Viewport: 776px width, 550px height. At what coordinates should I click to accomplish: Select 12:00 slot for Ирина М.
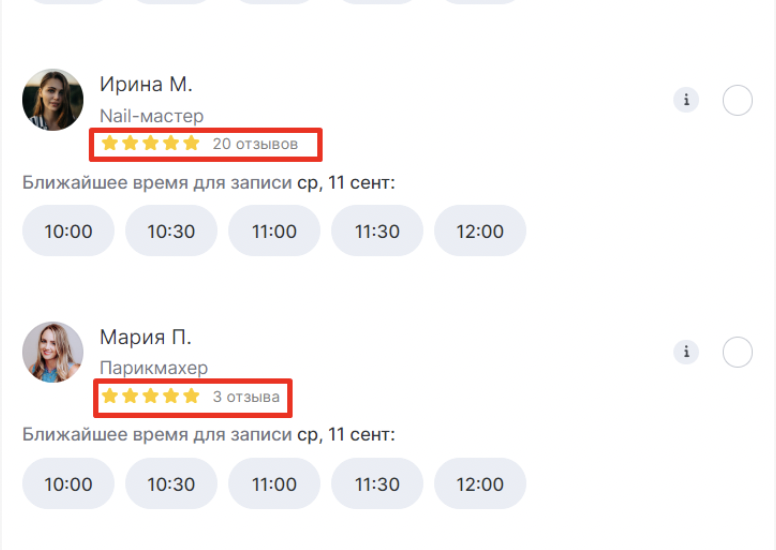pyautogui.click(x=480, y=231)
